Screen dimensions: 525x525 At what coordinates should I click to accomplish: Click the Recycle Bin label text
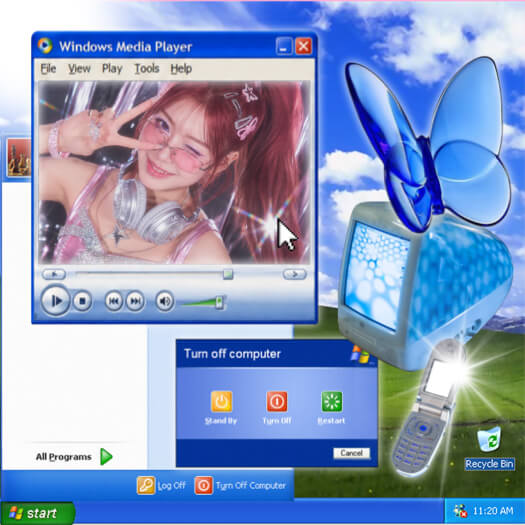(x=489, y=464)
